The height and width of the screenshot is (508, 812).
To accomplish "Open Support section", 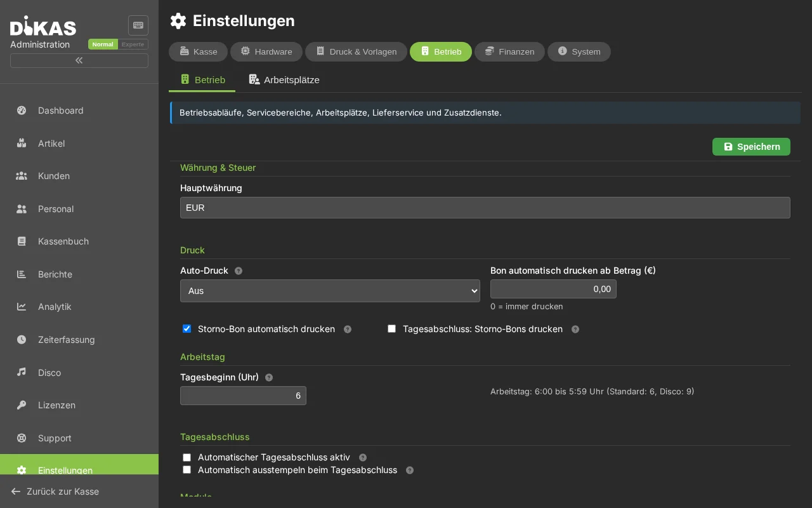I will click(79, 438).
